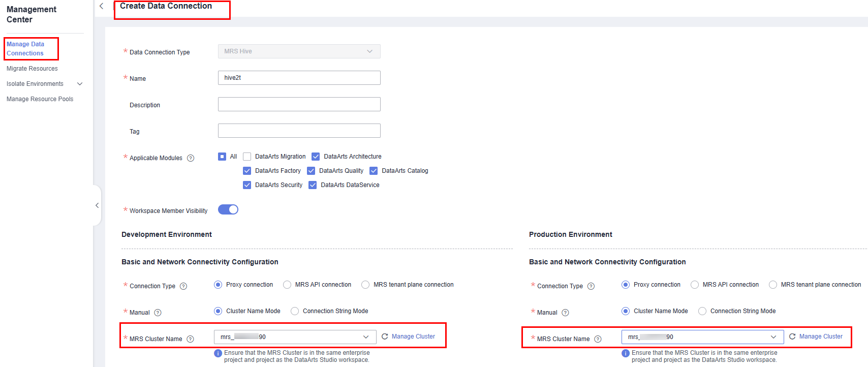Uncheck DataArts Quality
868x367 pixels.
[311, 171]
